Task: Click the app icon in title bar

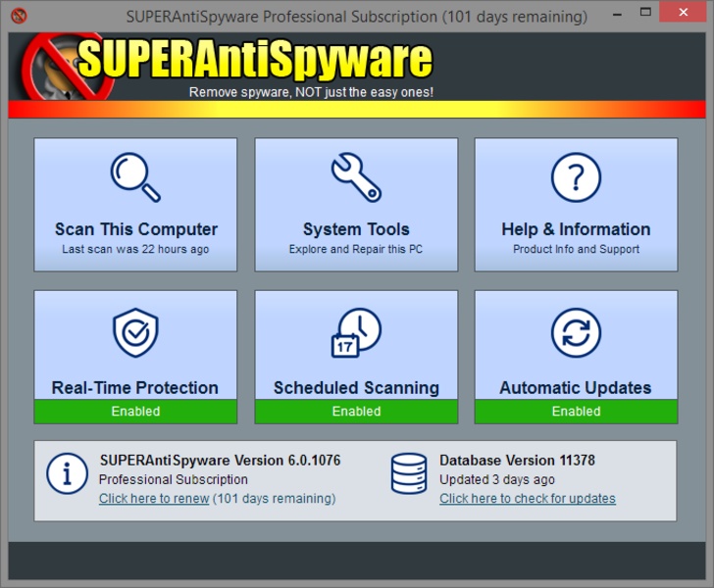Action: click(x=18, y=16)
